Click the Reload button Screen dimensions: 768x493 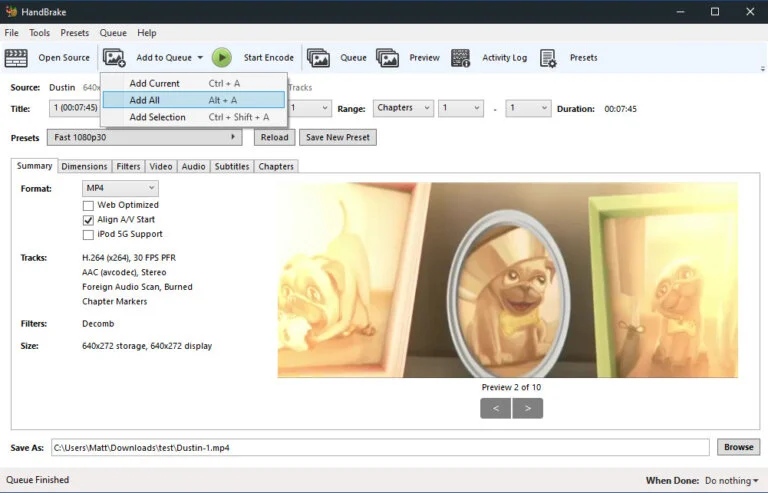click(x=274, y=138)
